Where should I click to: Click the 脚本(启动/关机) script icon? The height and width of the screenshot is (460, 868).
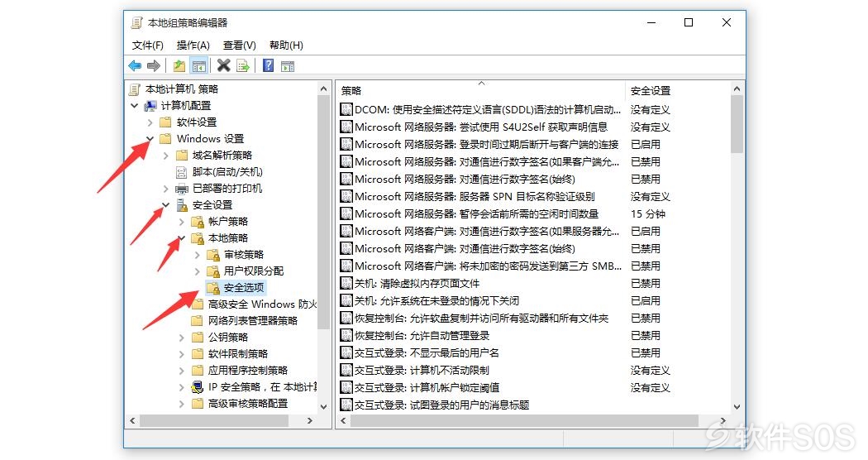click(182, 172)
